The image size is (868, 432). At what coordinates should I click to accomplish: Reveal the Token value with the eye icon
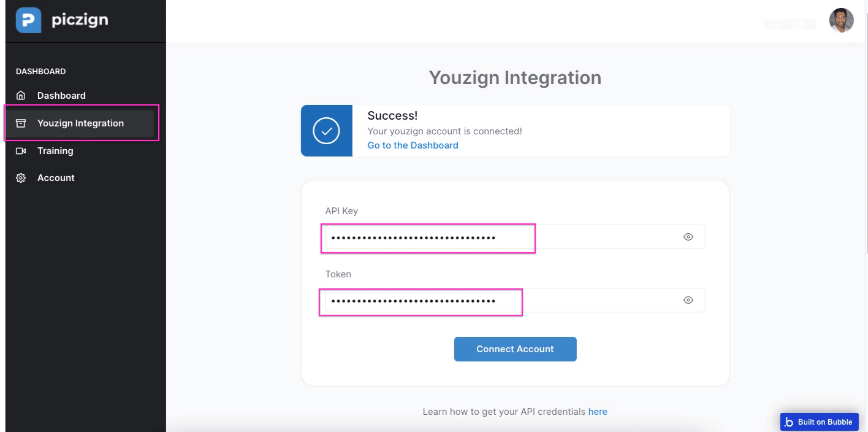click(x=688, y=300)
